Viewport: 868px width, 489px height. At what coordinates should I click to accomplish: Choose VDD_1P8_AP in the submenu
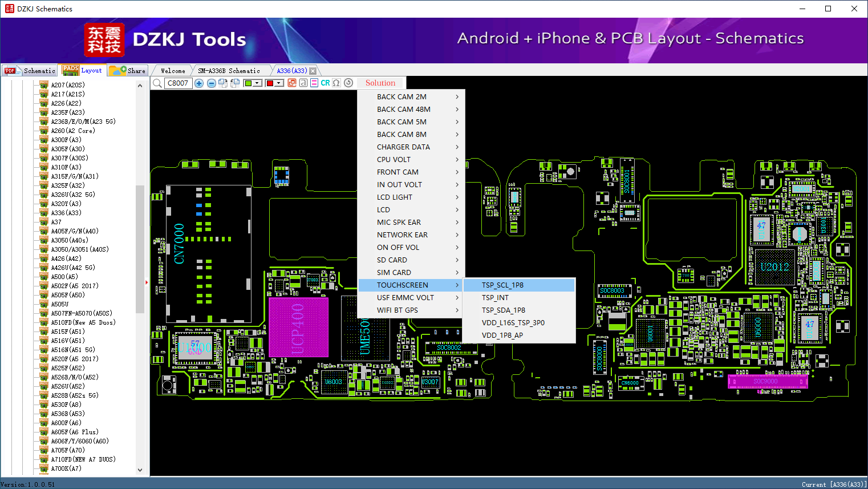coord(519,336)
